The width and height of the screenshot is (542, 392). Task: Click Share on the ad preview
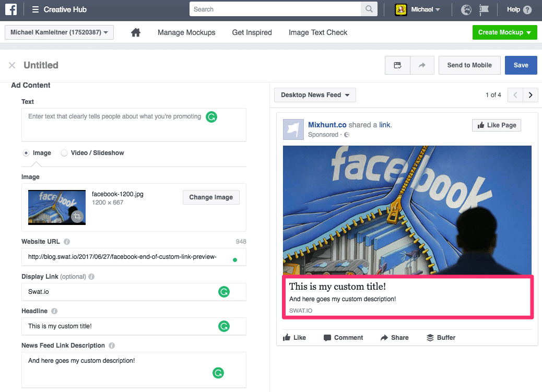click(x=394, y=337)
